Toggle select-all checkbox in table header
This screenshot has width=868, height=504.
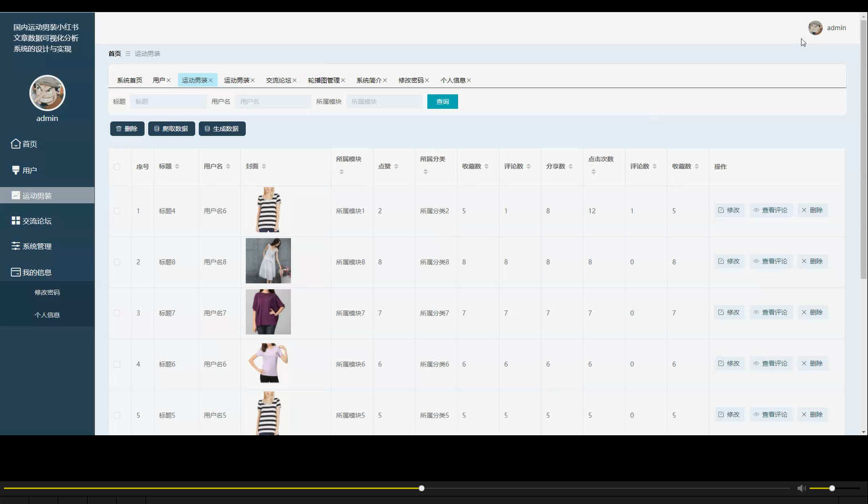[117, 167]
